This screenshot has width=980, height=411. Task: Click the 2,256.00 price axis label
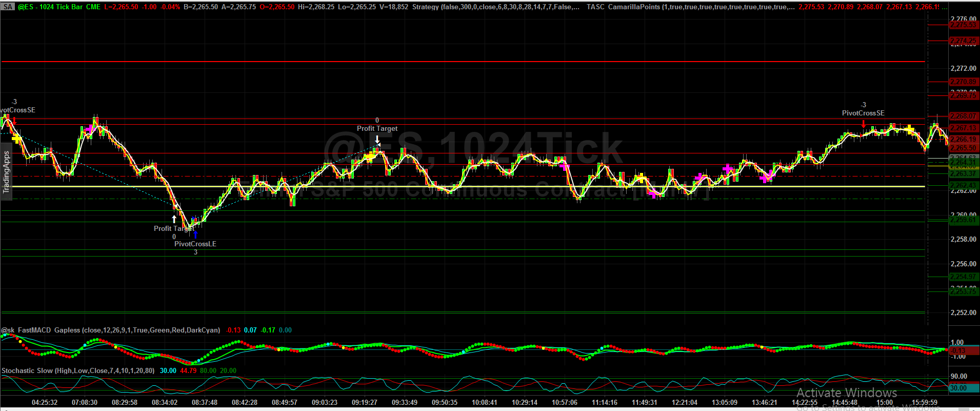tap(963, 264)
